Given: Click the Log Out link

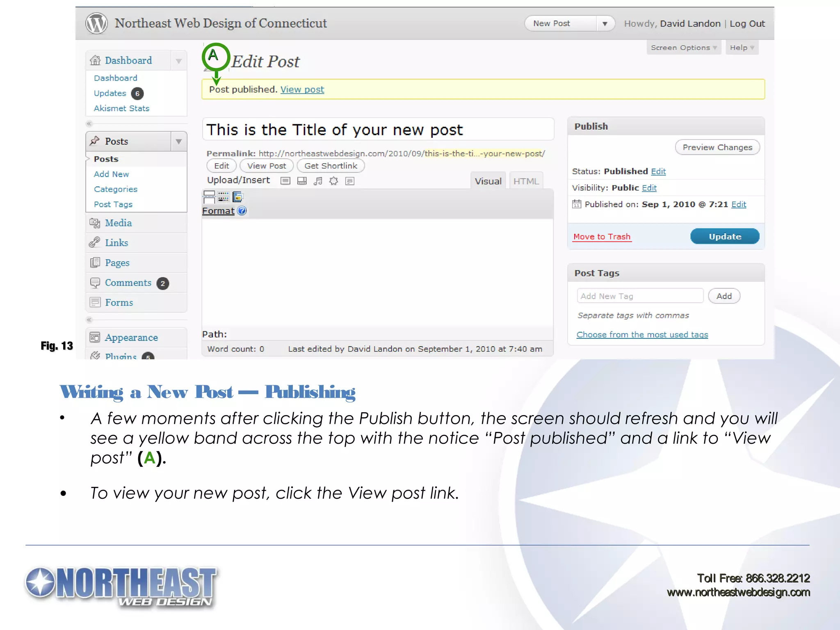Looking at the screenshot, I should click(747, 24).
